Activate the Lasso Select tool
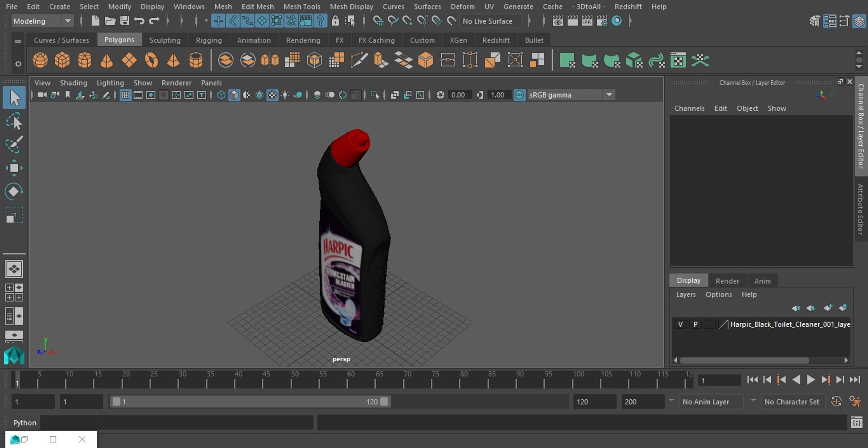Image resolution: width=868 pixels, height=448 pixels. tap(14, 121)
